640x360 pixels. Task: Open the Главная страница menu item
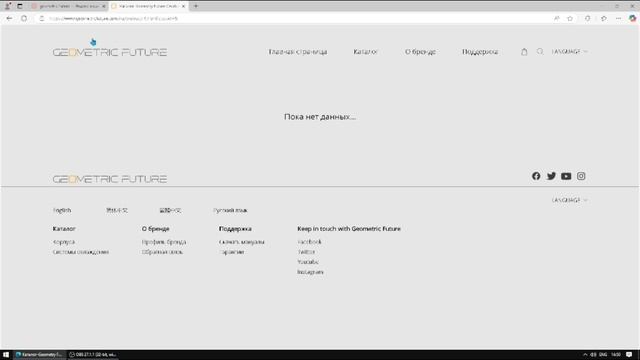[x=298, y=52]
